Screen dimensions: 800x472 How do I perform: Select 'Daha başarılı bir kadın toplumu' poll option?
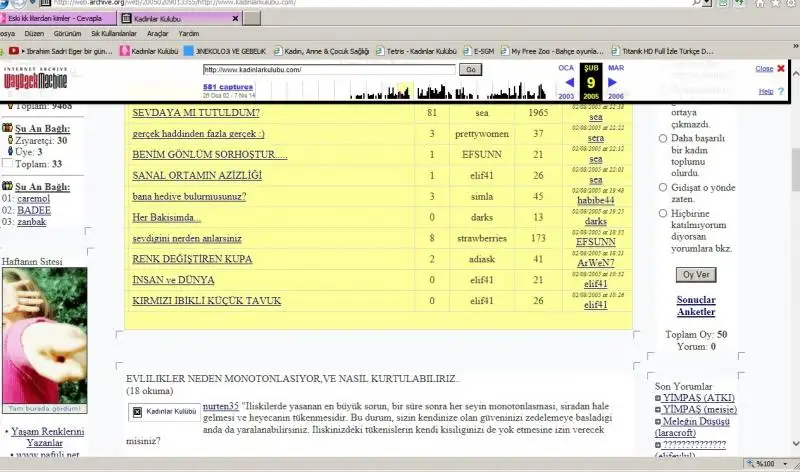(663, 140)
